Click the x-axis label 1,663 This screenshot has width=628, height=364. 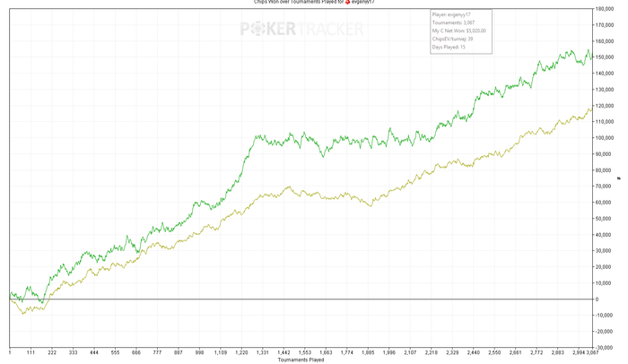pyautogui.click(x=326, y=352)
